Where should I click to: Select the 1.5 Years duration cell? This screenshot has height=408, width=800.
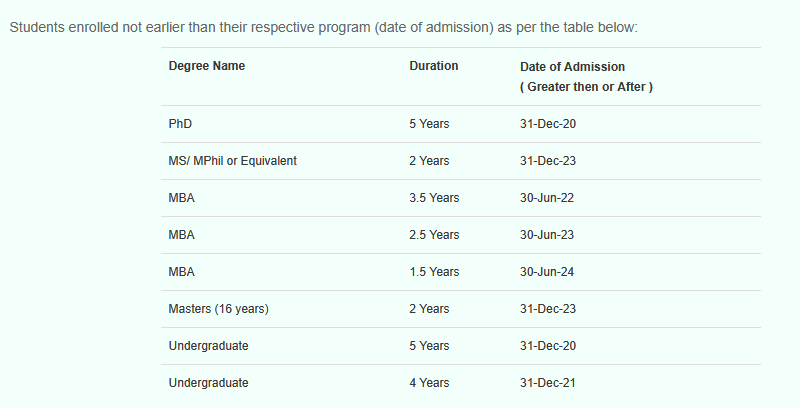click(x=434, y=272)
